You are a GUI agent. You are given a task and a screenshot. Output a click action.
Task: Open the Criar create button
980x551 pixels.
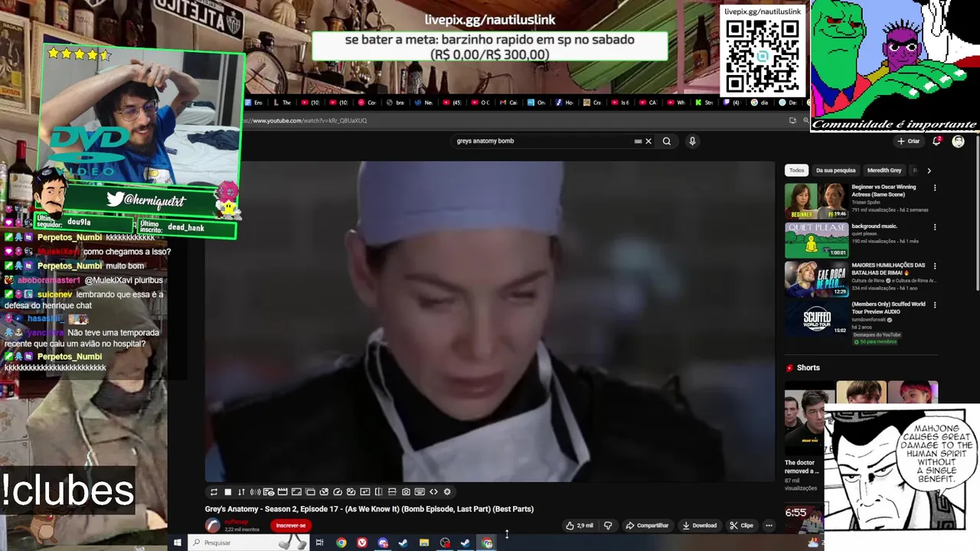pos(909,142)
